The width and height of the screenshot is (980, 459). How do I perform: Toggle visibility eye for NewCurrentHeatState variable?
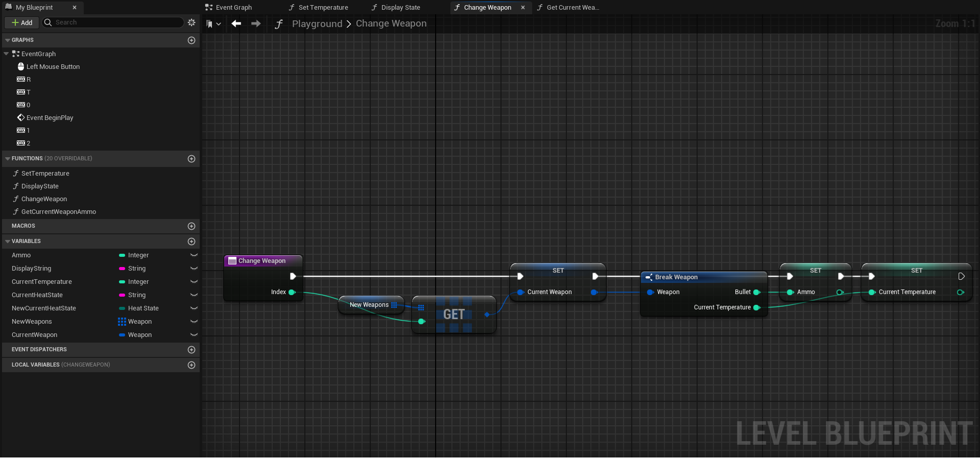point(194,308)
